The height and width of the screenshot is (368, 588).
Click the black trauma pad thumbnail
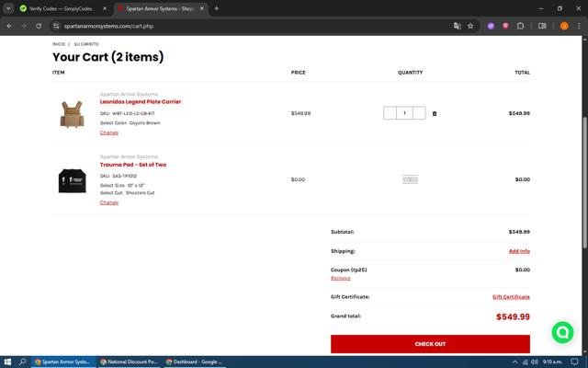72,181
